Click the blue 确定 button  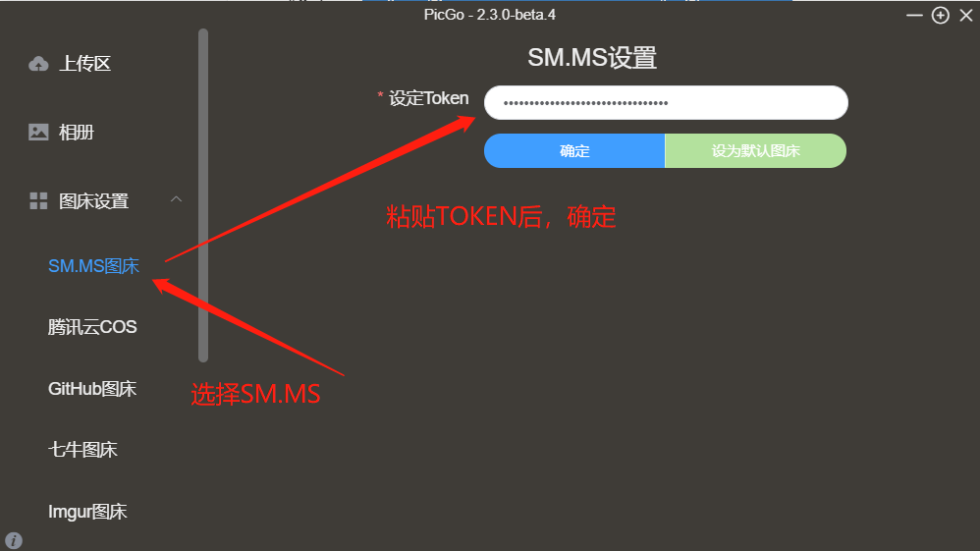click(x=574, y=150)
